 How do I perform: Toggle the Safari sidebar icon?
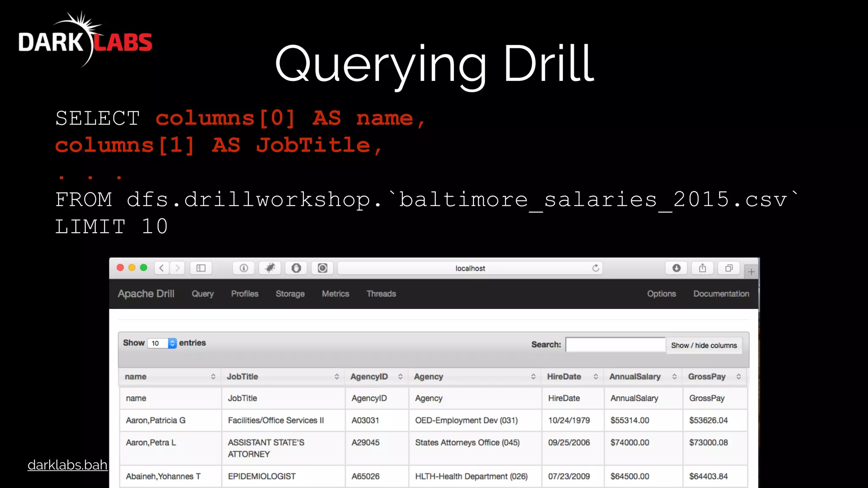[201, 268]
